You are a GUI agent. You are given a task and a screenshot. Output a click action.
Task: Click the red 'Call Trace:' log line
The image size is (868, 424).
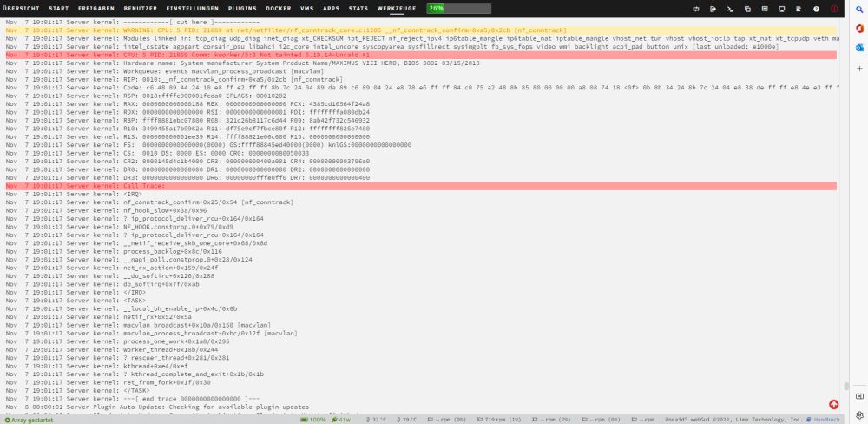tap(421, 186)
